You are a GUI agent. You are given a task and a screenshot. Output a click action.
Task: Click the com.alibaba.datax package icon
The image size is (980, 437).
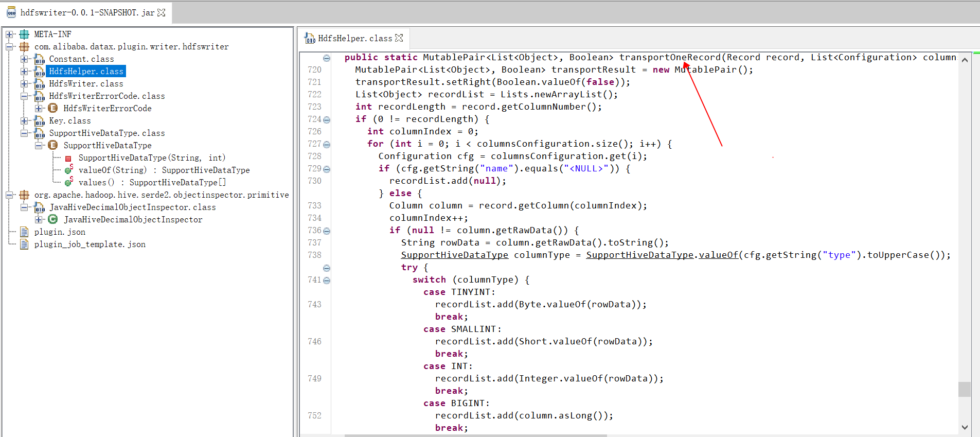coord(24,47)
